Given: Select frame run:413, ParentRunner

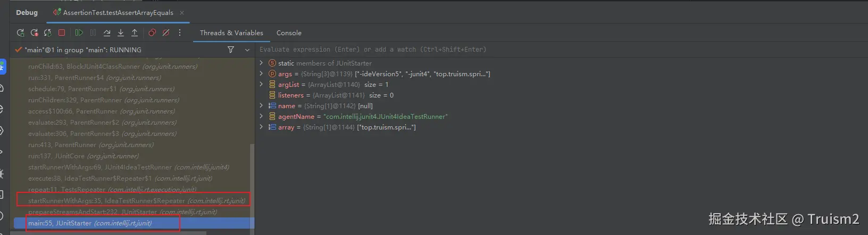Looking at the screenshot, I should (133, 145).
